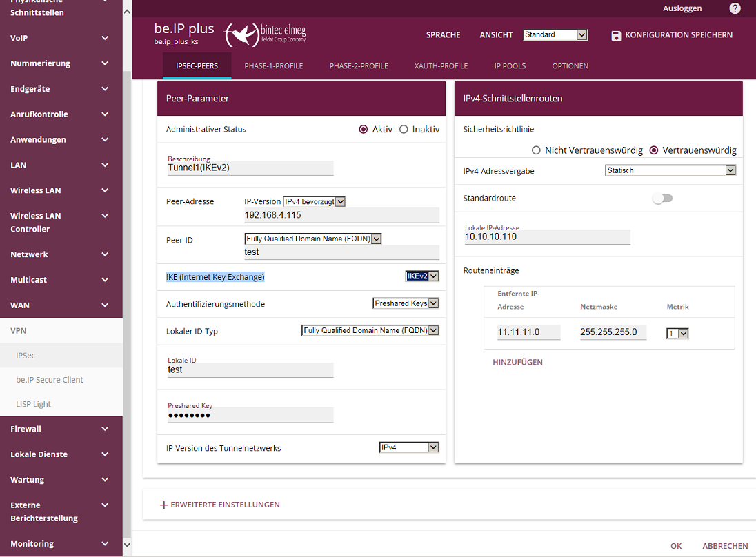Click the save disk icon beside Konfiguration Speichern

pyautogui.click(x=616, y=35)
